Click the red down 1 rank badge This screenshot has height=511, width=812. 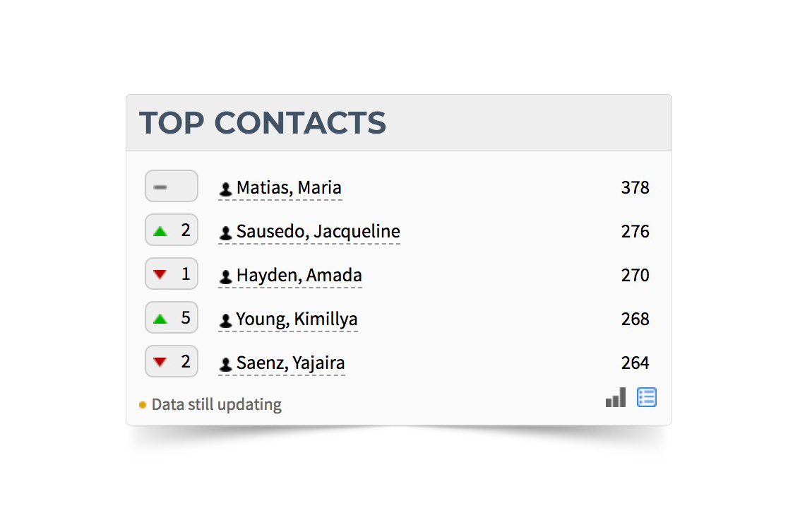(x=172, y=274)
